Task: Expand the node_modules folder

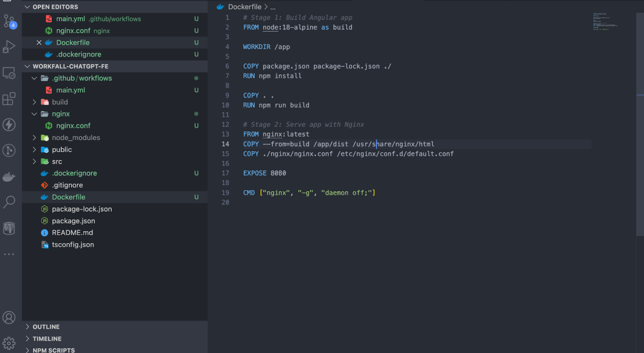Action: [x=34, y=138]
